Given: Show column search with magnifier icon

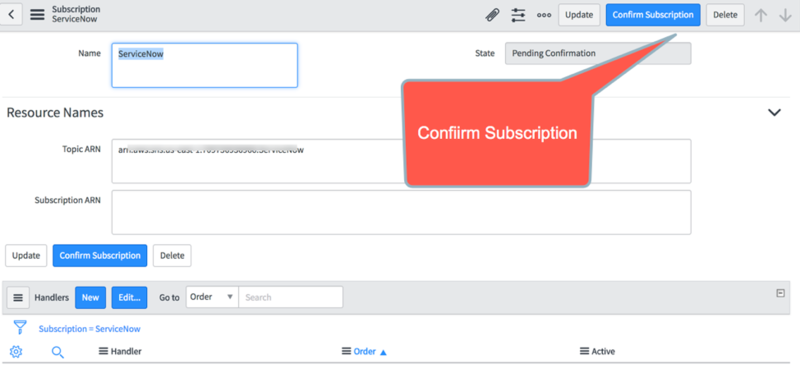Looking at the screenshot, I should pos(58,352).
